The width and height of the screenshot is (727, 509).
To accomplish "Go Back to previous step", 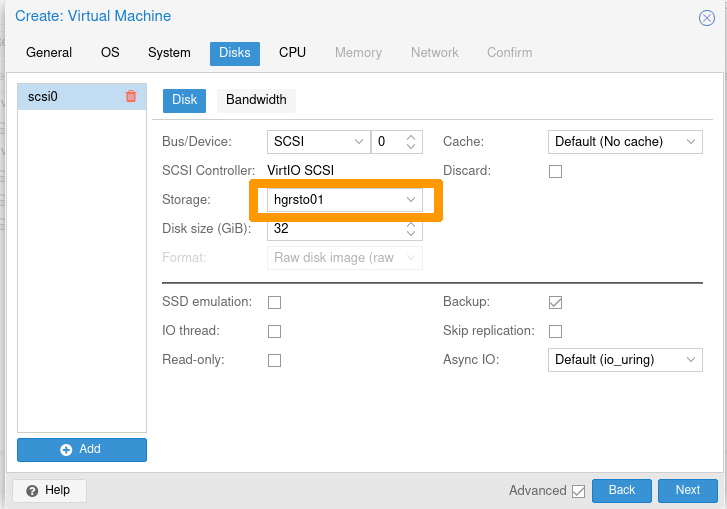I will [621, 490].
